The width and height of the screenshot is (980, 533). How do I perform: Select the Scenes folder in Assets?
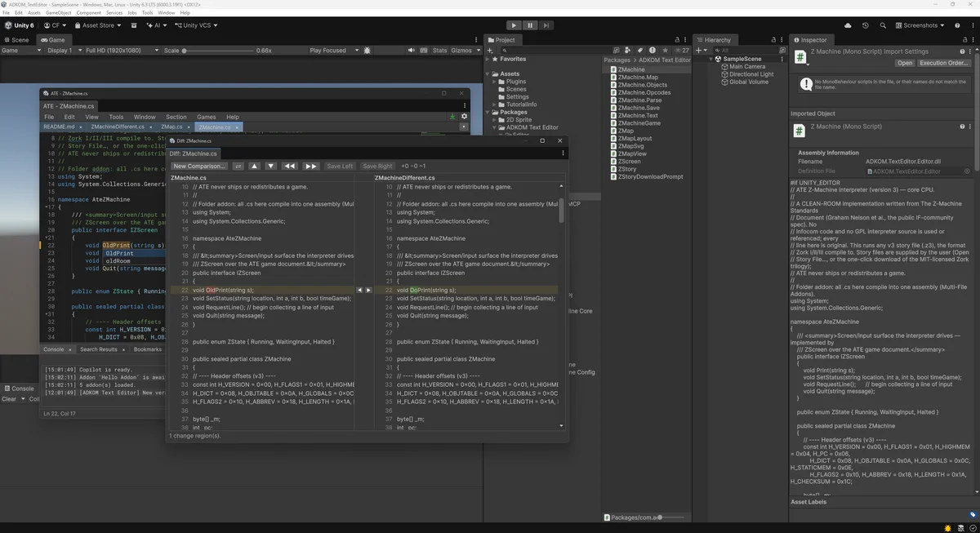(x=515, y=89)
